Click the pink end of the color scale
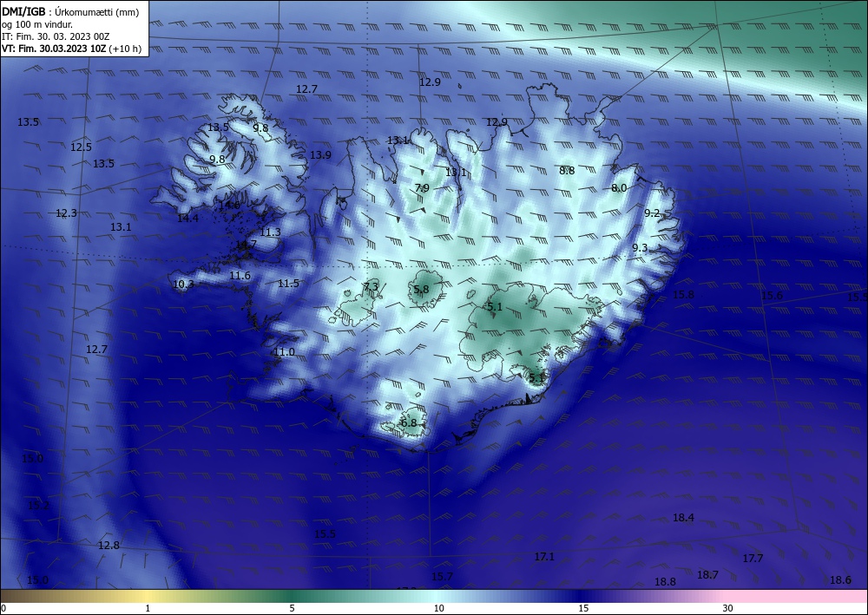The image size is (868, 615). pyautogui.click(x=797, y=596)
